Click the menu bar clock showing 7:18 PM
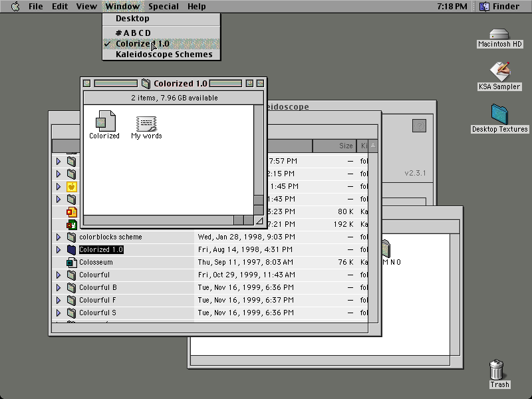The image size is (532, 399). [x=452, y=7]
